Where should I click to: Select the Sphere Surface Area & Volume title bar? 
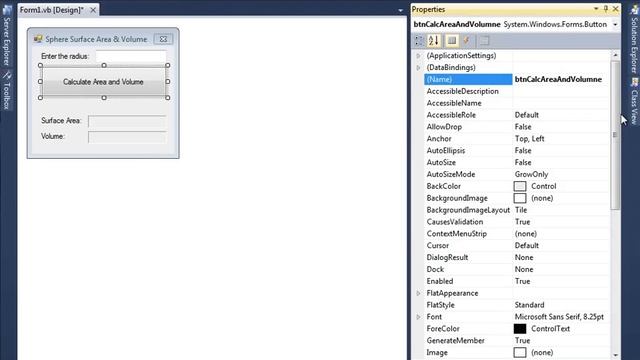point(96,39)
